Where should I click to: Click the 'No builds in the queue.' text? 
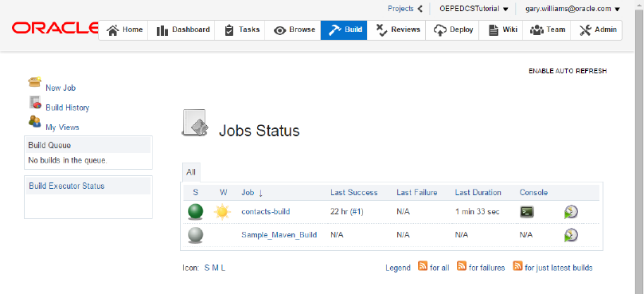(x=68, y=160)
